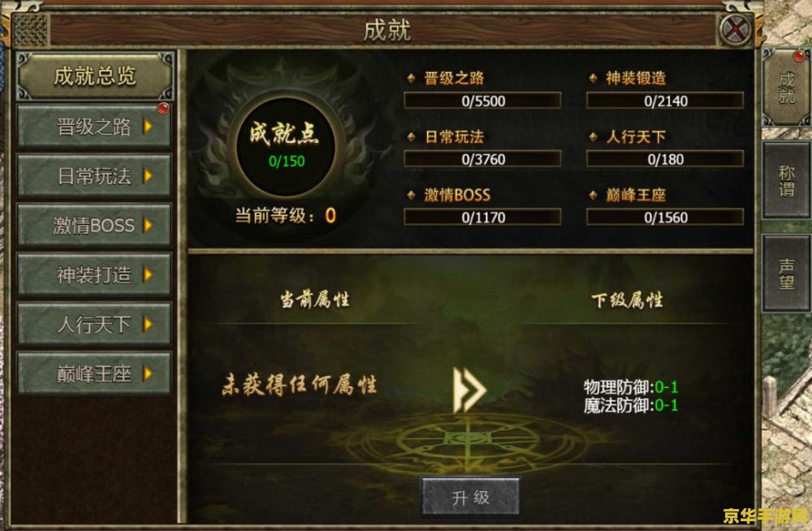
Task: Expand the 日常玩法 category arrow
Action: tap(148, 175)
